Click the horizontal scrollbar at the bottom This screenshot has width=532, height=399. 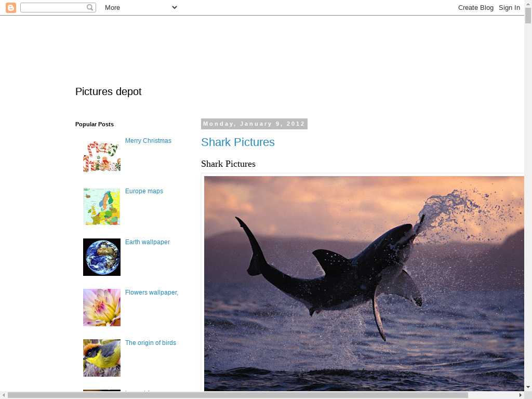237,395
